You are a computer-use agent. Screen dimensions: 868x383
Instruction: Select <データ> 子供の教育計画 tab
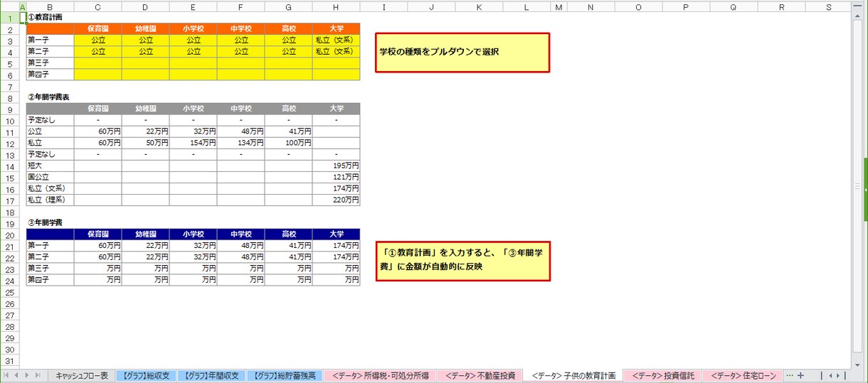573,375
